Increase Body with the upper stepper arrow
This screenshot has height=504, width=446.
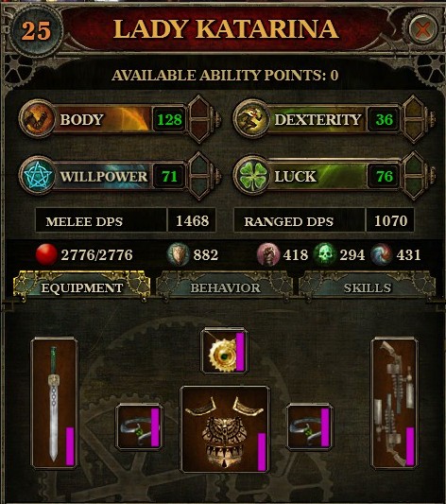tap(199, 109)
